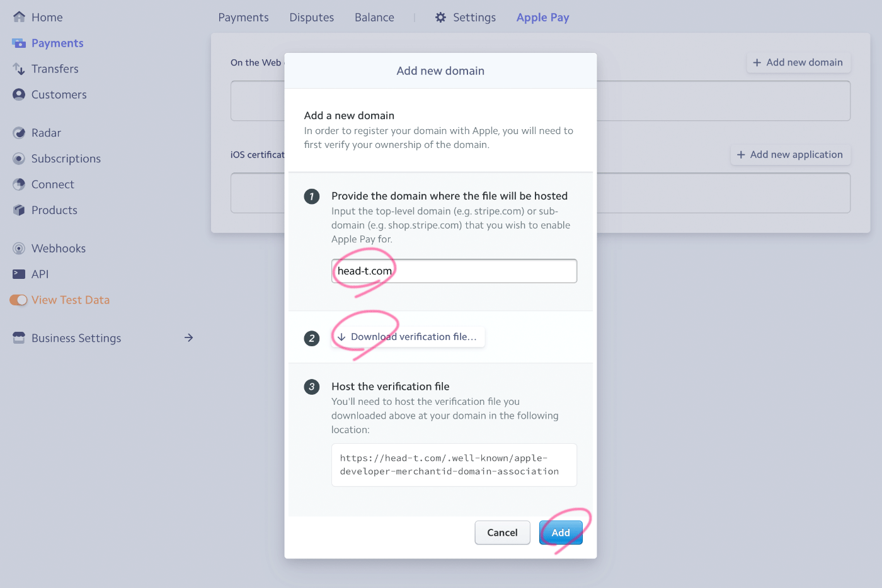Click the Download verification file button
Screen dimensions: 882x588
point(408,337)
